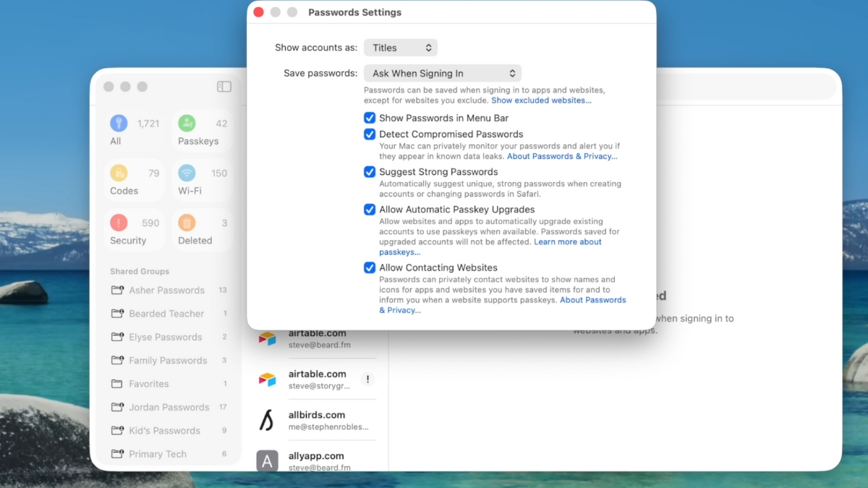Expand the Save passwords dropdown

point(443,73)
